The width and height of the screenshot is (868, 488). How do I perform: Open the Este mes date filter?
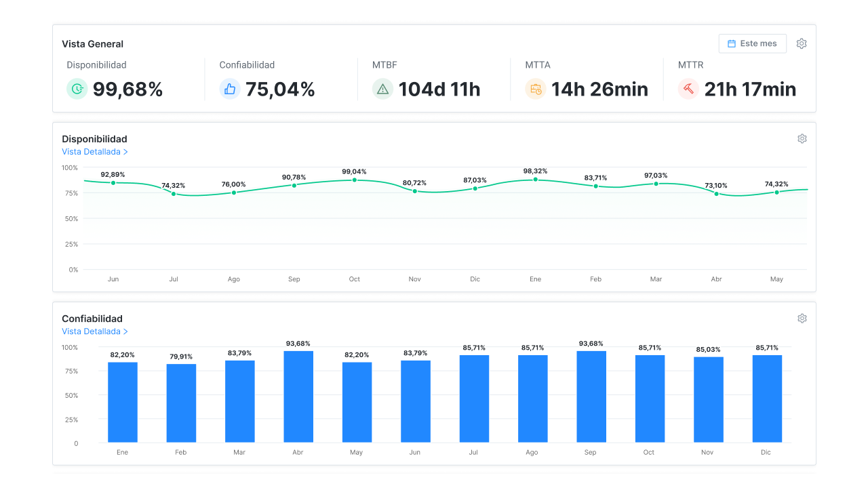coord(753,43)
